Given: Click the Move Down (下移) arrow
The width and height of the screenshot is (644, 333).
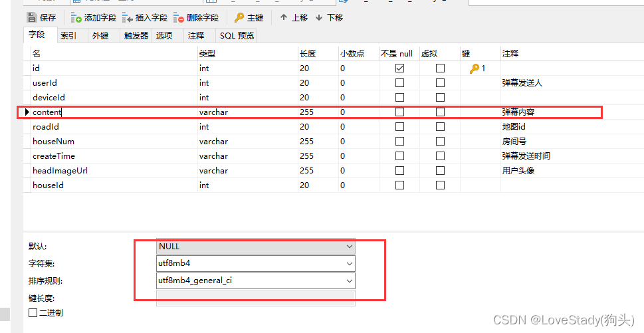Looking at the screenshot, I should point(319,18).
